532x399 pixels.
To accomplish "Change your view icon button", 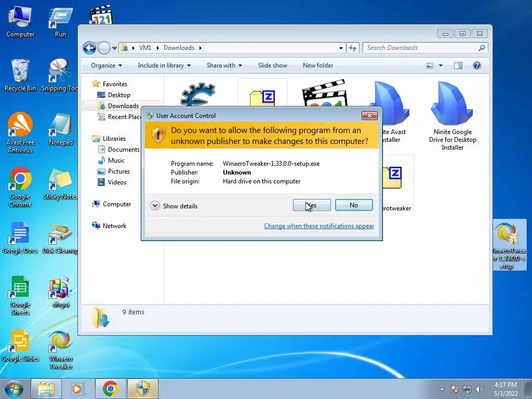I will click(x=430, y=65).
